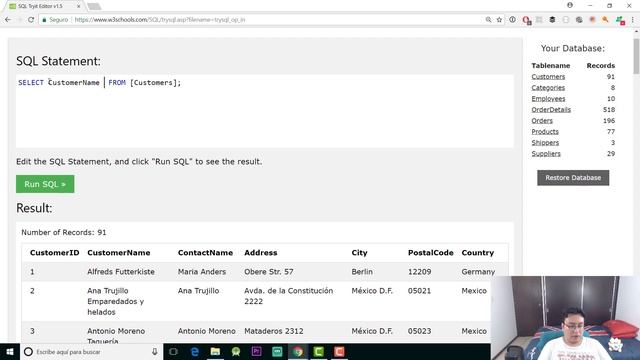
Task: Open the Windows Start menu
Action: click(x=10, y=351)
